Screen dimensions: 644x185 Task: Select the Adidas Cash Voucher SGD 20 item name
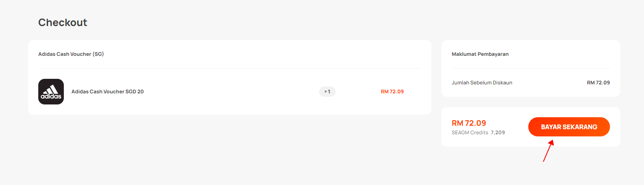tap(108, 92)
